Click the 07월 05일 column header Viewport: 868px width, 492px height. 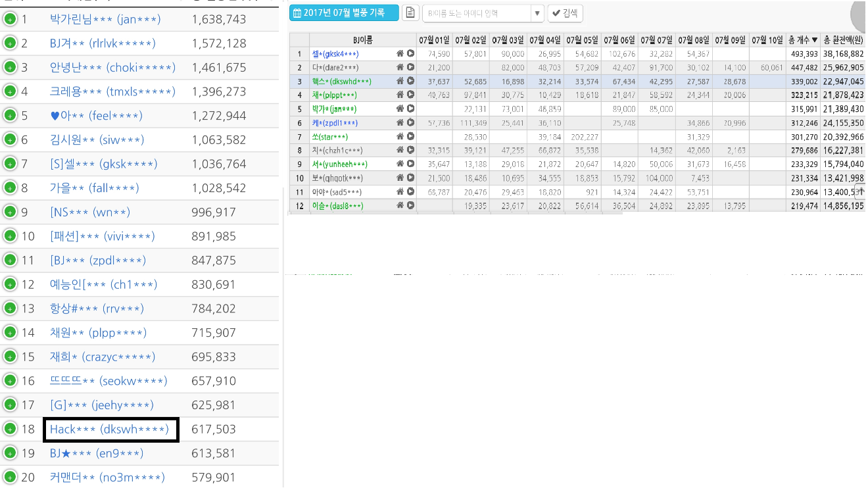[x=581, y=40]
